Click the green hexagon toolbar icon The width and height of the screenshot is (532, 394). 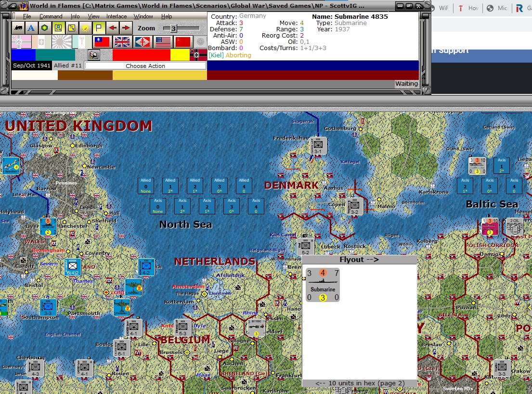44,28
